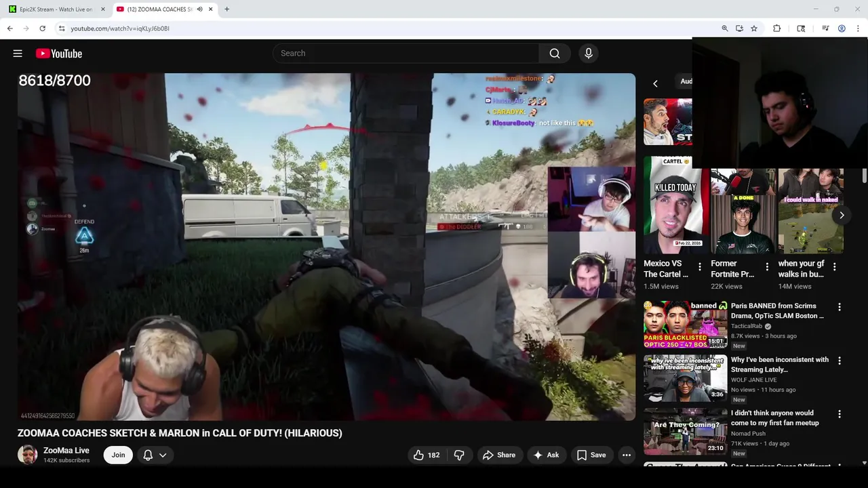Open the Paris BANNED from Scrims thumbnail

pyautogui.click(x=685, y=325)
